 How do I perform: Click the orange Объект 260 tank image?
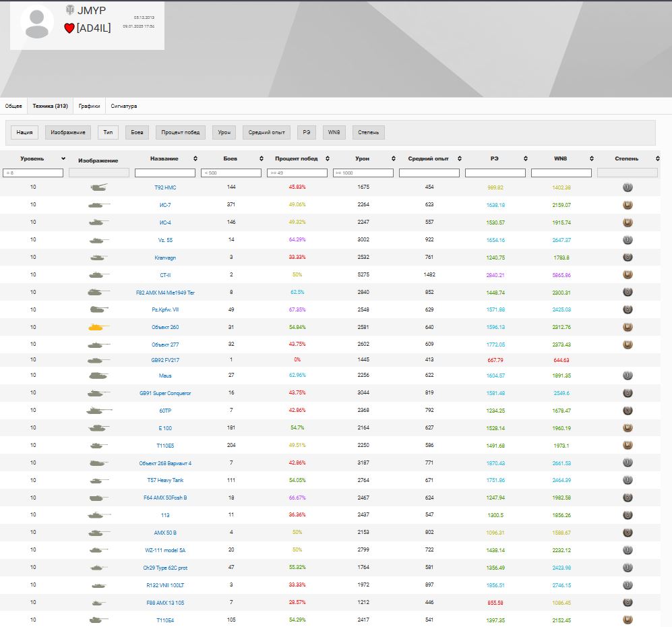99,327
